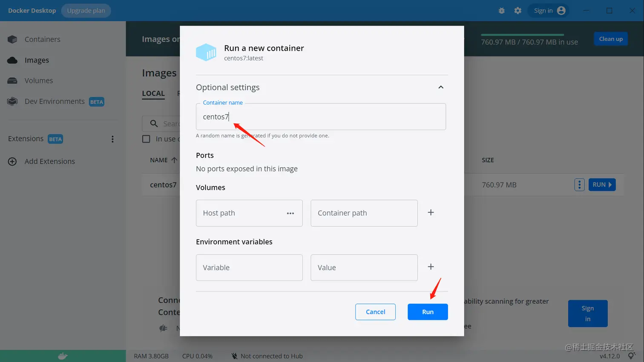This screenshot has width=644, height=362.
Task: Click the Host path field
Action: point(249,213)
